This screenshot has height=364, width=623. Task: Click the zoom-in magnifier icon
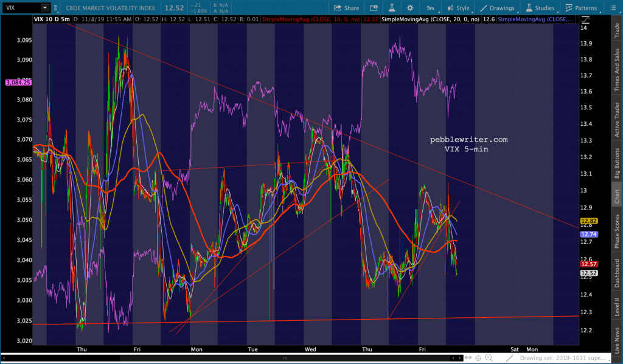tap(489, 358)
